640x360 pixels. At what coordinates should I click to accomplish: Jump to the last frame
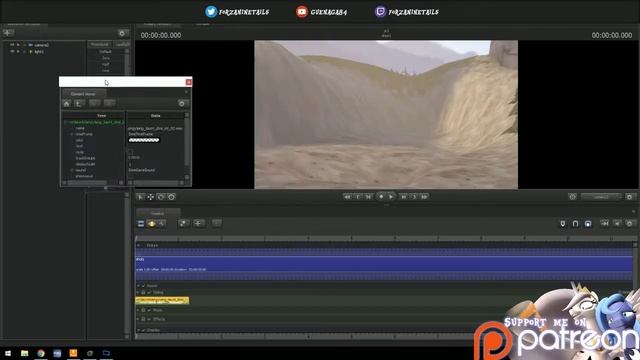point(424,197)
